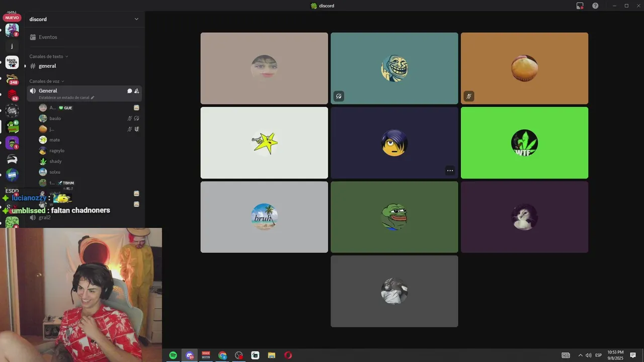
Task: Open the Black Maps server icon
Action: point(12,62)
